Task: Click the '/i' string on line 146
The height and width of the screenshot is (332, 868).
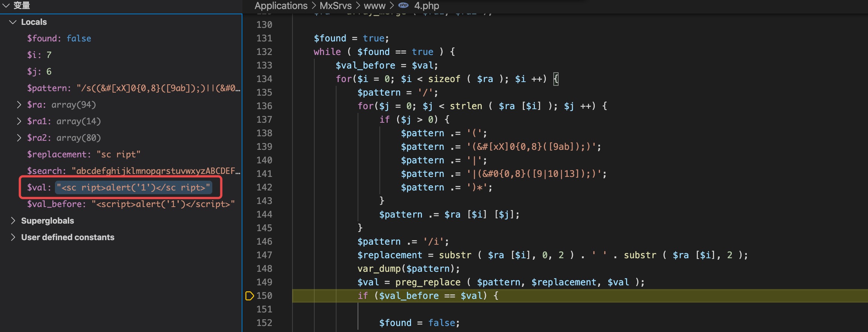Action: (433, 242)
